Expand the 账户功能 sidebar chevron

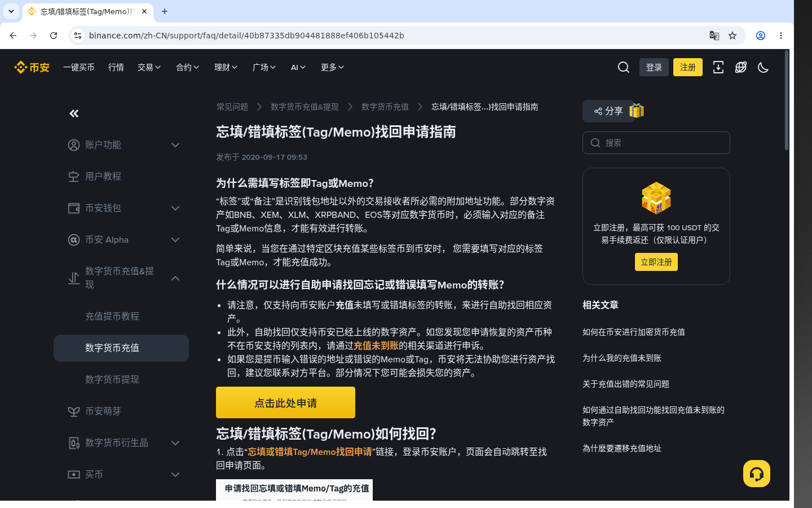click(x=175, y=145)
